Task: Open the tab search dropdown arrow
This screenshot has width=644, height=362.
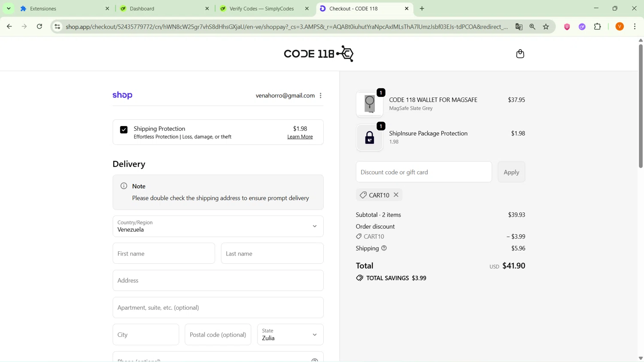Action: 9,9
